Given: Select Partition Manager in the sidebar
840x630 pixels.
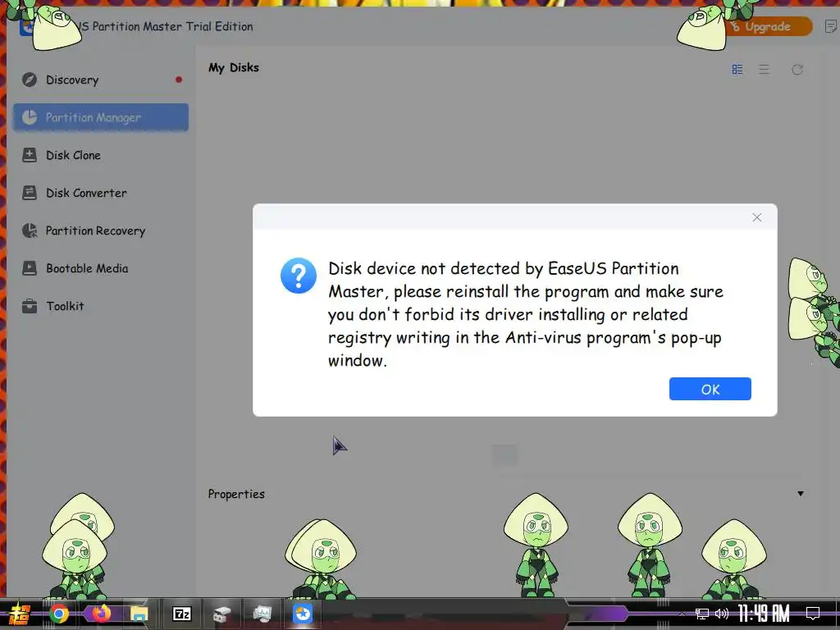Looking at the screenshot, I should click(101, 117).
